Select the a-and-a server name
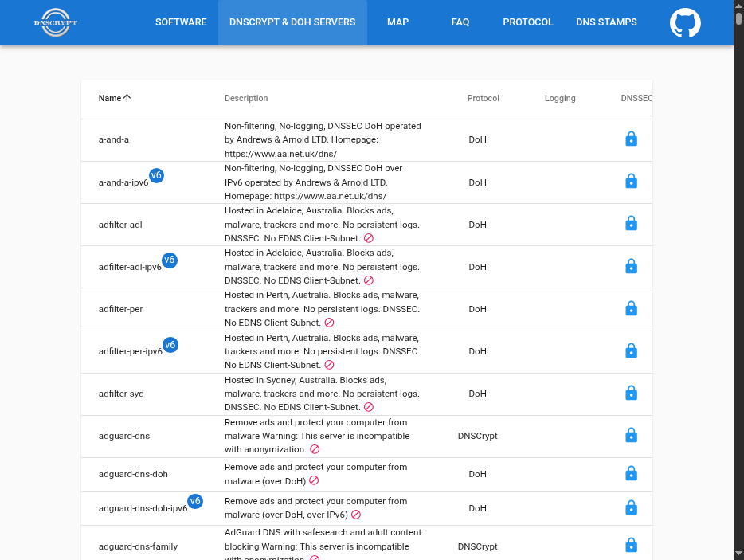The width and height of the screenshot is (744, 560). [113, 139]
